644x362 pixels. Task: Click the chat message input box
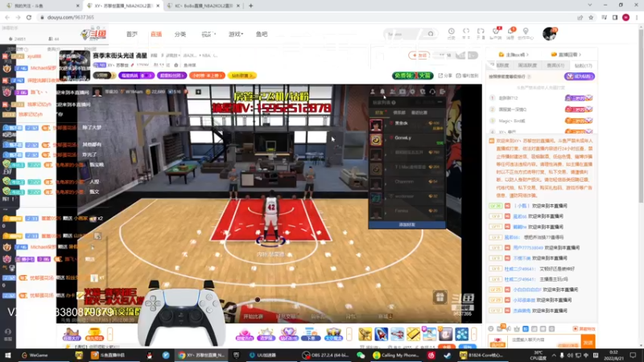[545, 340]
